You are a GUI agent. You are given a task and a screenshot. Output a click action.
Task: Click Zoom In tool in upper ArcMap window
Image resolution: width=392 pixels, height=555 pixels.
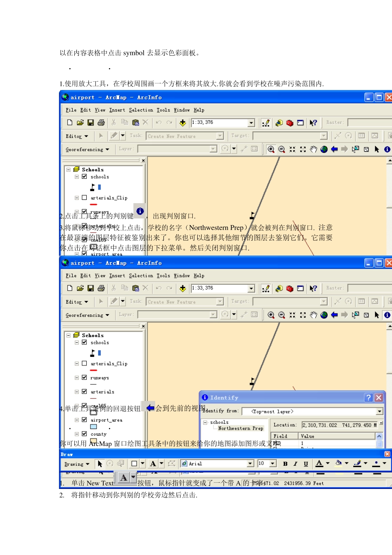point(271,149)
